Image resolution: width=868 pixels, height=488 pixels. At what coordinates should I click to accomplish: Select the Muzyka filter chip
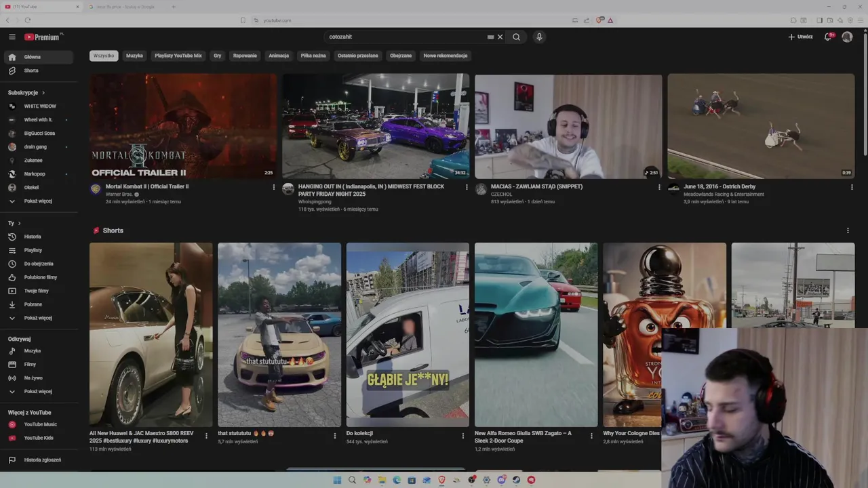(134, 56)
